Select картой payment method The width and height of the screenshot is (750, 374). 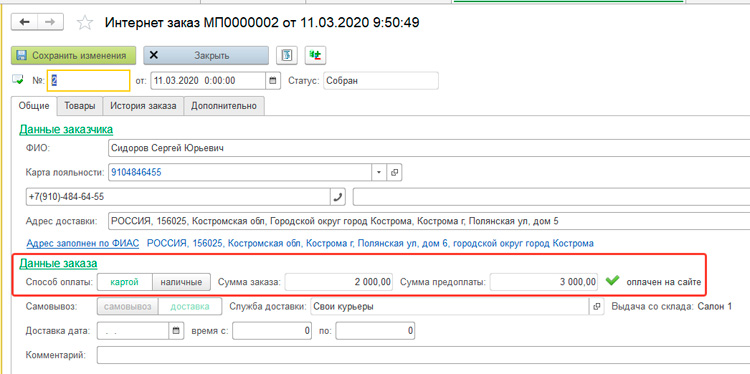tap(124, 282)
